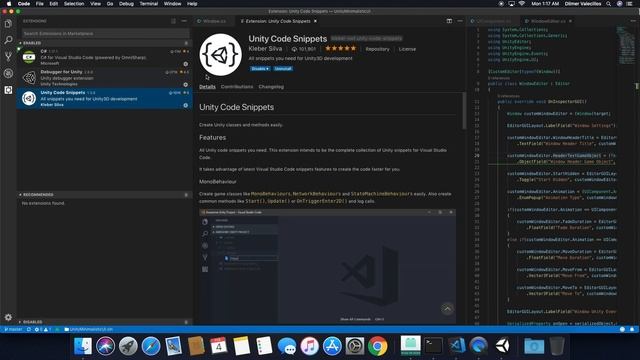640x360 pixels.
Task: Open the Search view in the activity bar
Action: click(8, 40)
